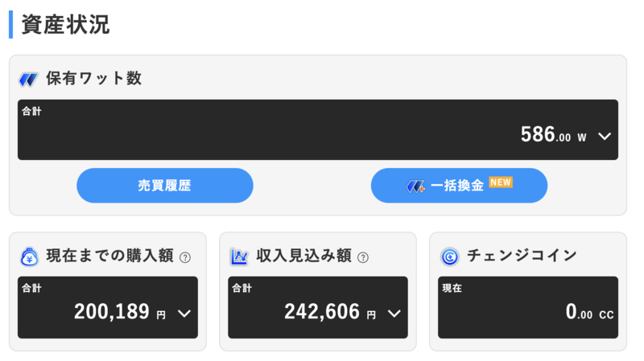Click the yen purse icon

tap(29, 256)
